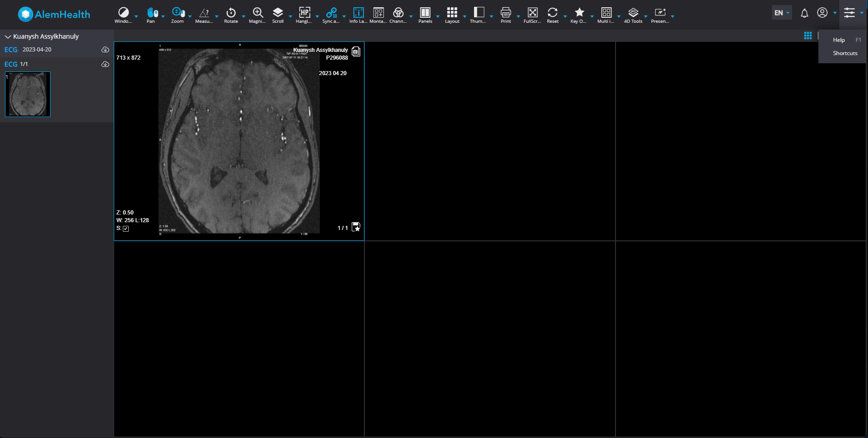
Task: Click the Print icon
Action: click(506, 15)
